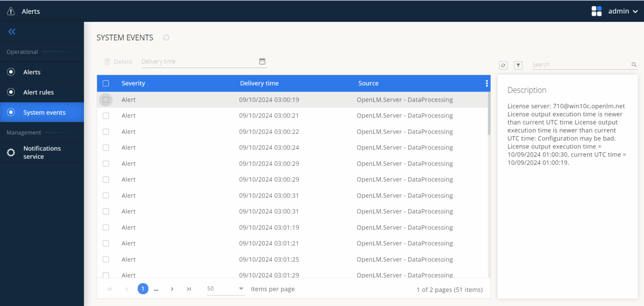The width and height of the screenshot is (644, 306).
Task: Collapse the sidebar using the double-chevron
Action: [x=11, y=31]
